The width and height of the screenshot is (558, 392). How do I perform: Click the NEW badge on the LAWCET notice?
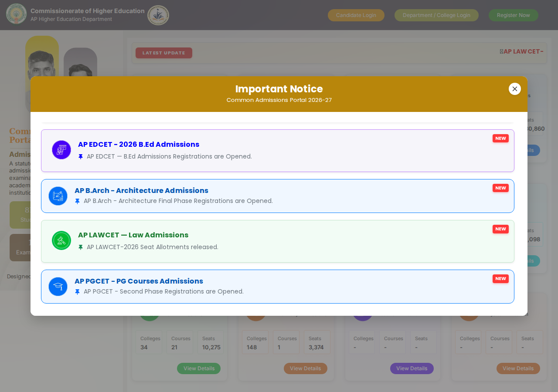tap(500, 229)
